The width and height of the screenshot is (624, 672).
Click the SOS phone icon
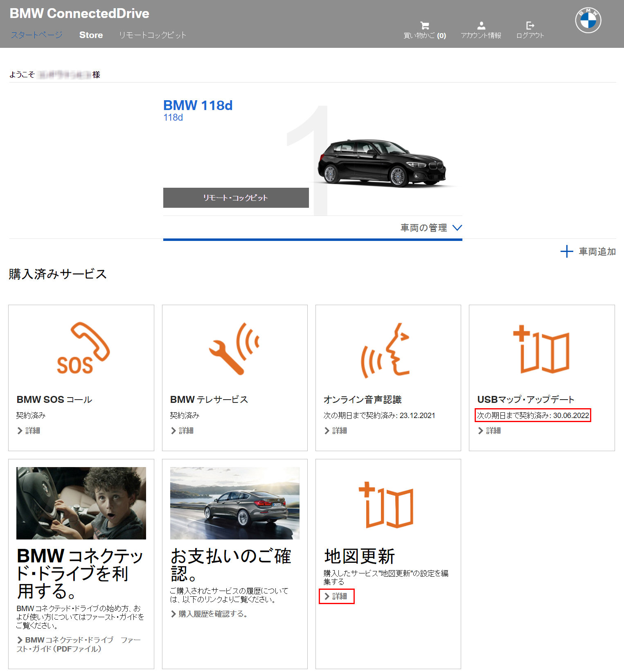click(x=83, y=348)
